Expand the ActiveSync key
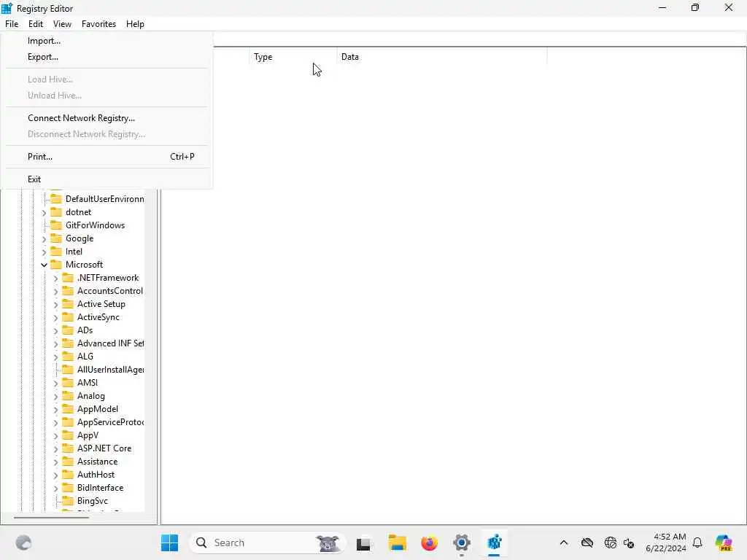This screenshot has width=747, height=560. coord(55,318)
